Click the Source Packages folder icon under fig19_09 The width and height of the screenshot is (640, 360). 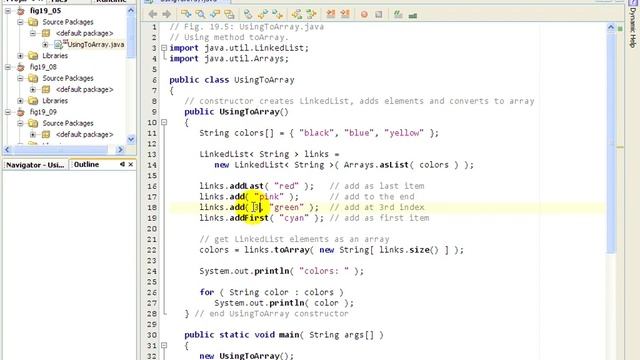[x=33, y=123]
